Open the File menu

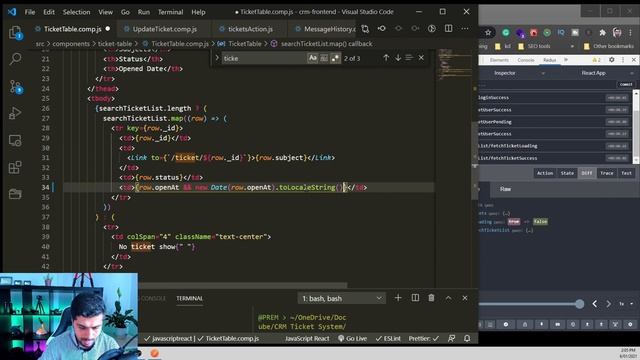click(x=30, y=12)
